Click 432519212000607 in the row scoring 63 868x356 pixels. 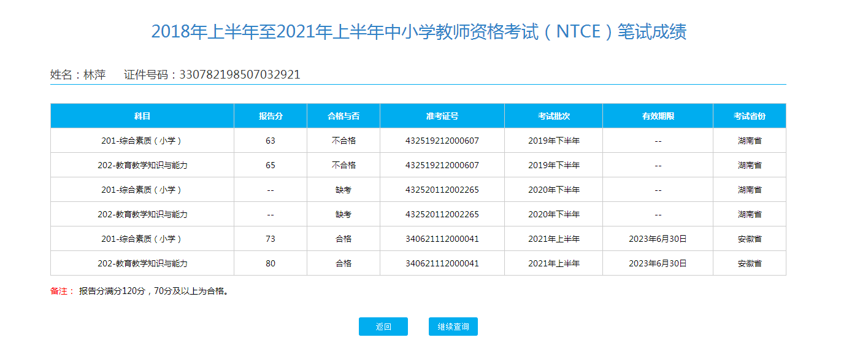point(442,141)
